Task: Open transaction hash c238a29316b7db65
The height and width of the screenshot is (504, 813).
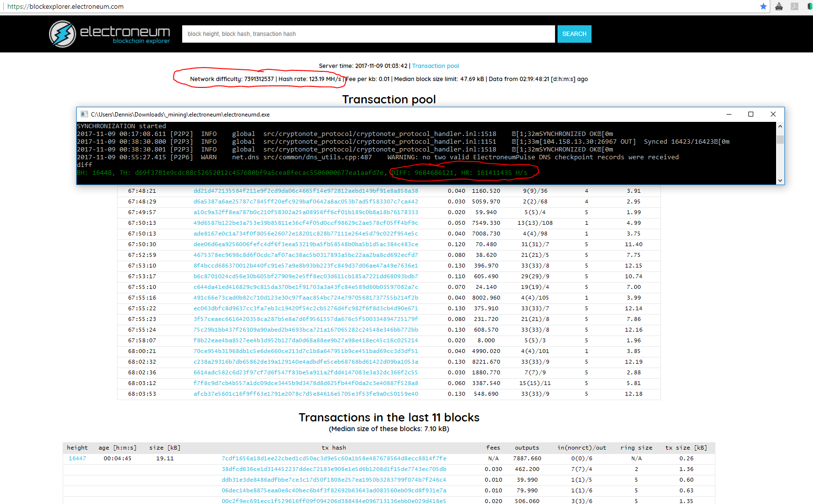Action: (x=306, y=362)
